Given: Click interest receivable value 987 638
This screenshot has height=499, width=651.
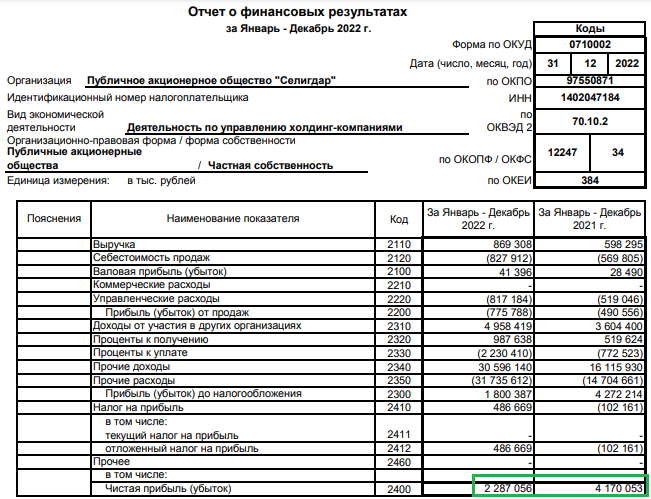Looking at the screenshot, I should point(512,340).
